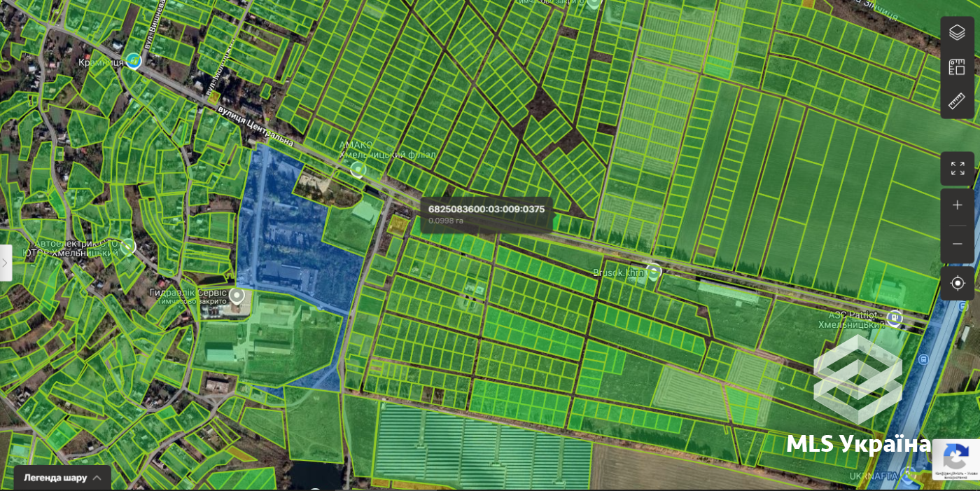This screenshot has width=980, height=491.
Task: Click the UKRNAFTA station marker
Action: click(x=909, y=476)
